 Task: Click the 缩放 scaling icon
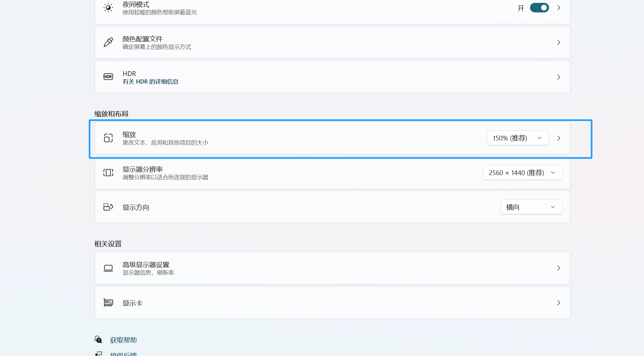(108, 138)
